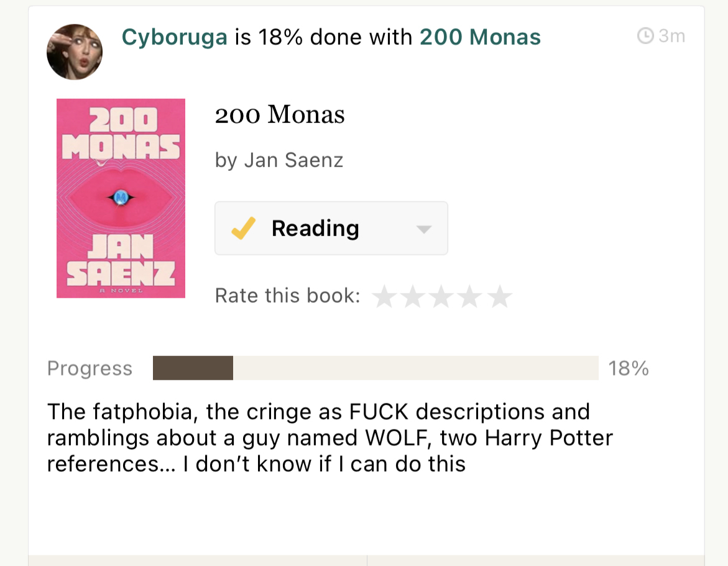Click the 3m timestamp text

pyautogui.click(x=671, y=37)
